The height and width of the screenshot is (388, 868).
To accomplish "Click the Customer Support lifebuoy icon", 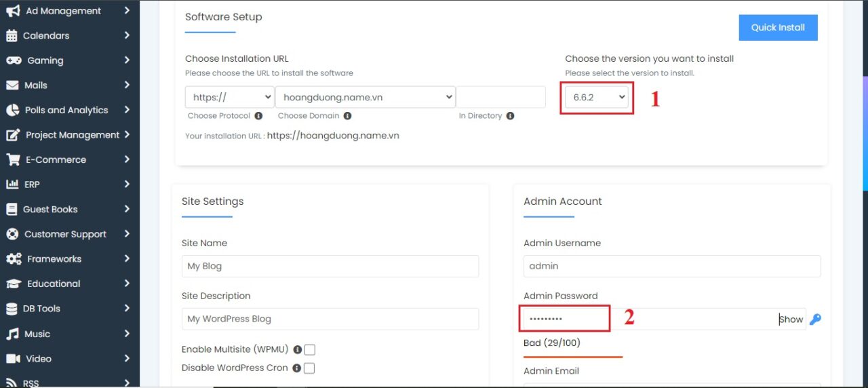I will pyautogui.click(x=12, y=234).
